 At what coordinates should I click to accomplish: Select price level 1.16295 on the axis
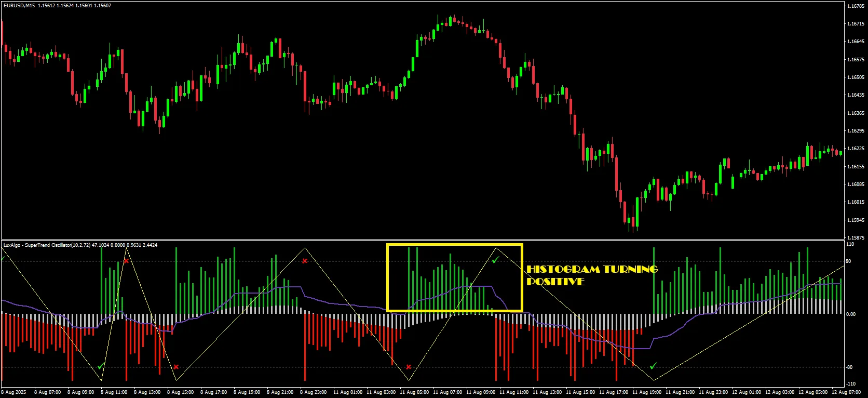pyautogui.click(x=856, y=131)
